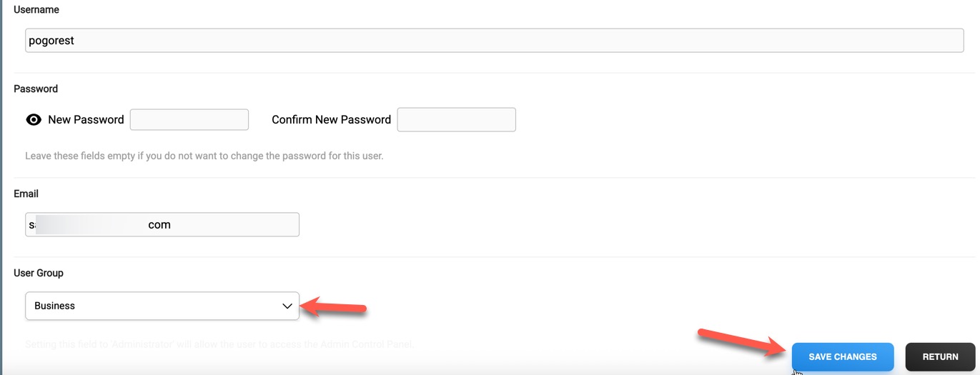Click the User Group dropdown chevron arrow
Screen dimensions: 980x375
coord(287,306)
